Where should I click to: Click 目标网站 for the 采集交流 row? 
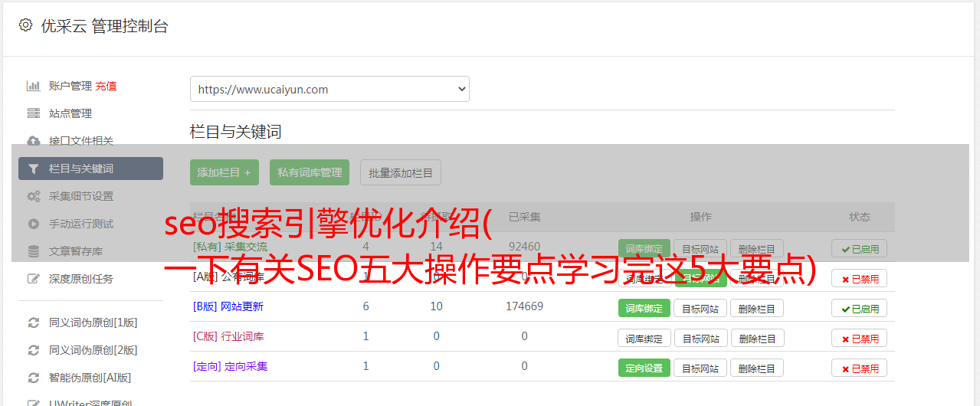tap(700, 248)
